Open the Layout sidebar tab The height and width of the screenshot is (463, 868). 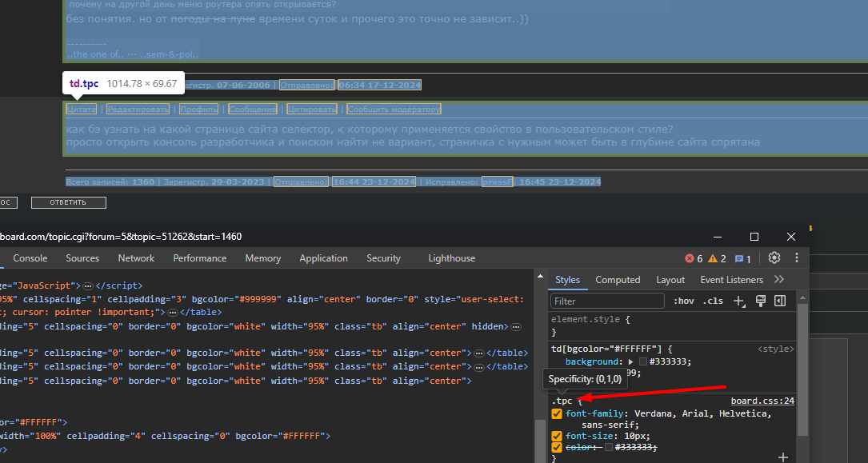[670, 280]
